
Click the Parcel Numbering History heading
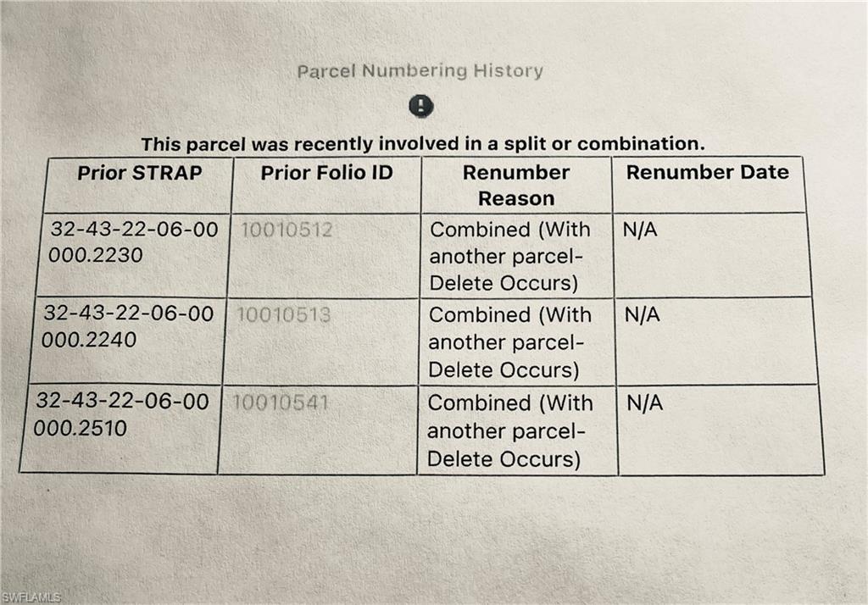coord(420,71)
